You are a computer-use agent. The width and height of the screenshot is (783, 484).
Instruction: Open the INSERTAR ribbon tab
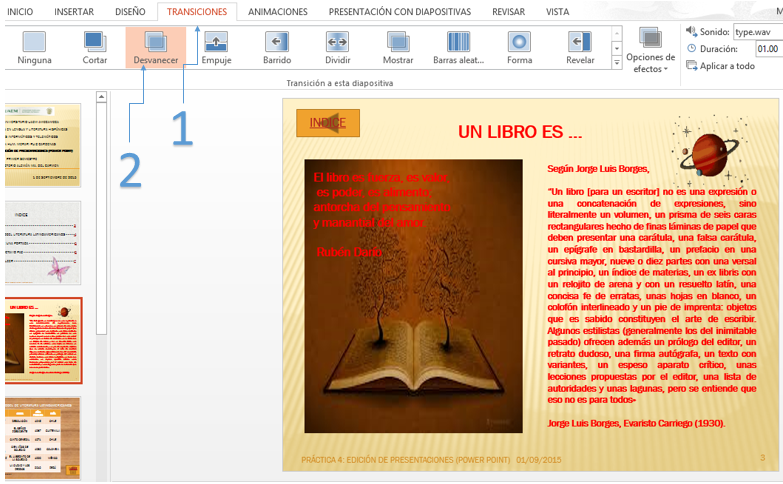[75, 12]
